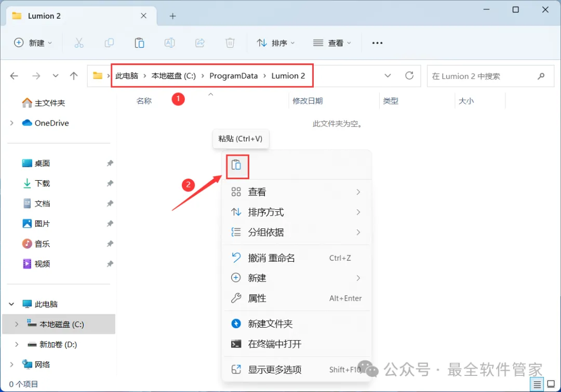Image resolution: width=561 pixels, height=392 pixels.
Task: Click the Paste clipboard icon in toolbar
Action: (x=139, y=43)
